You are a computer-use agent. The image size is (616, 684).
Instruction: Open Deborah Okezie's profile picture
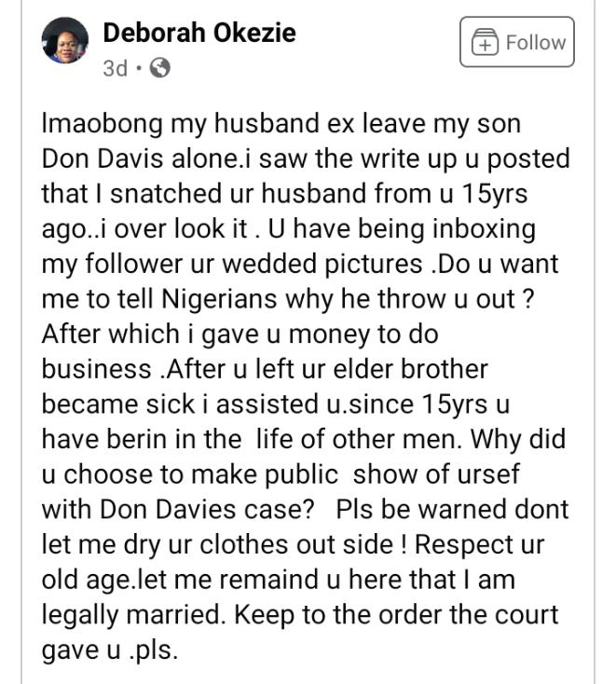click(x=65, y=41)
